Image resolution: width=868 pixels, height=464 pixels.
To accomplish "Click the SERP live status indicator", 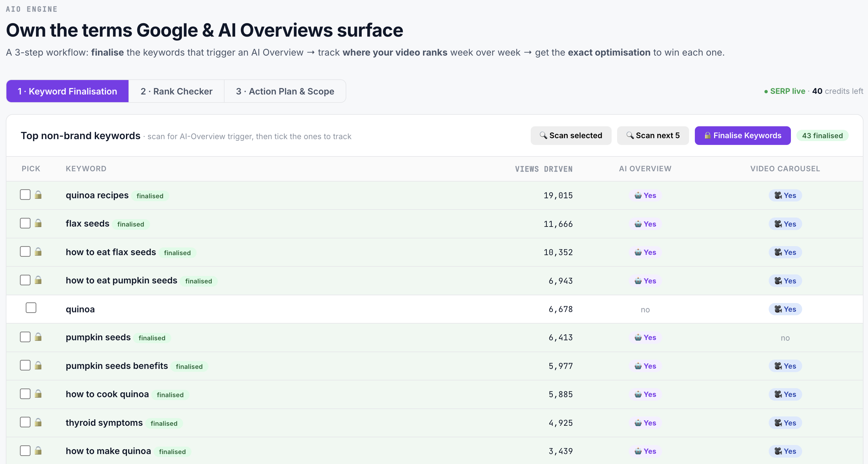I will pos(784,91).
